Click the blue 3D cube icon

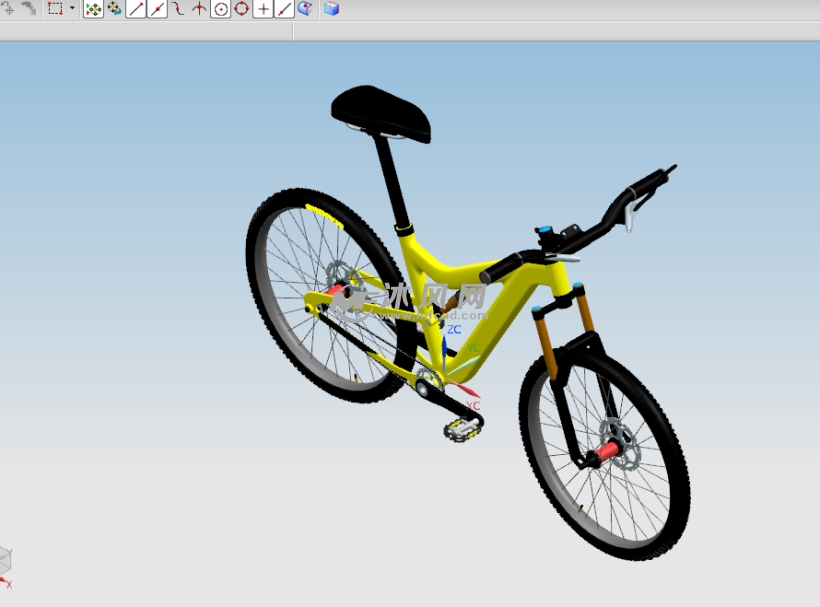[x=331, y=9]
